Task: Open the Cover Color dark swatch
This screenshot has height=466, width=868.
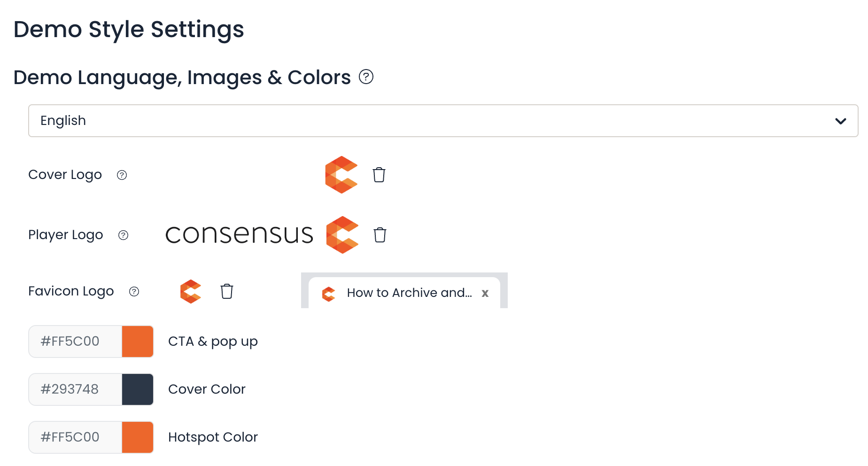Action: click(138, 389)
